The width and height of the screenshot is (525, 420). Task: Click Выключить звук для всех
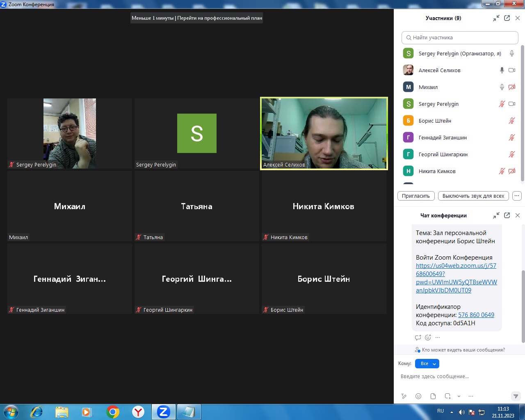[473, 196]
